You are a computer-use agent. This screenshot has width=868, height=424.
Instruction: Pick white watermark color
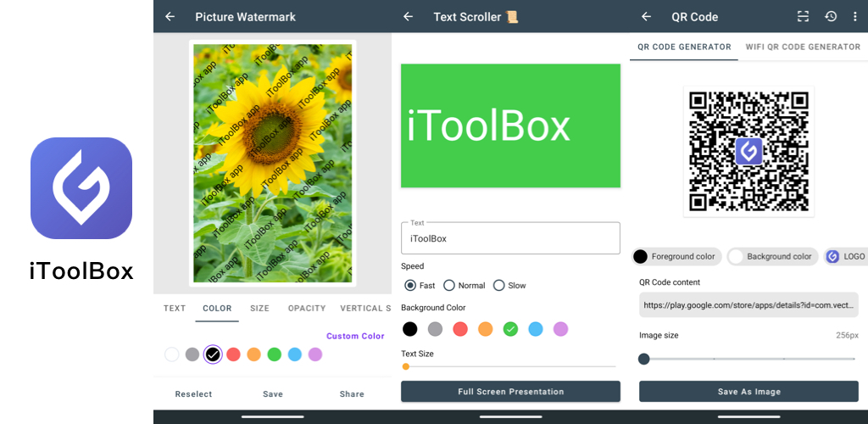[x=172, y=354]
